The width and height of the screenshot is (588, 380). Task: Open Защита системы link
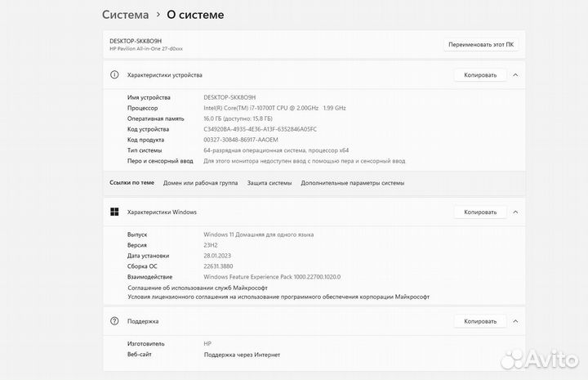(x=269, y=183)
